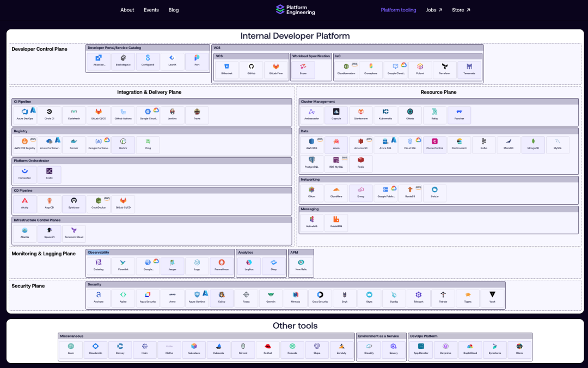
Task: Select the Platform tooling nav link
Action: tap(398, 10)
